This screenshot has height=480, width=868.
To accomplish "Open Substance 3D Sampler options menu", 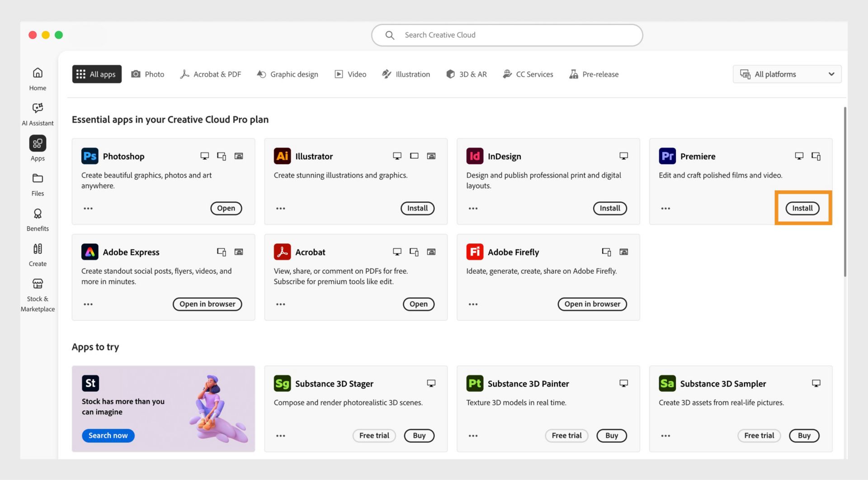I will [665, 436].
